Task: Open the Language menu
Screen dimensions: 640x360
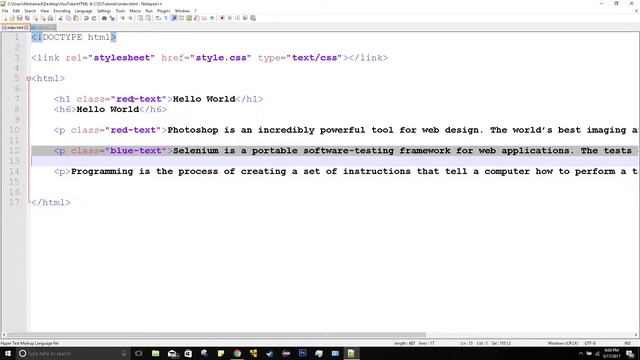Action: [x=84, y=11]
